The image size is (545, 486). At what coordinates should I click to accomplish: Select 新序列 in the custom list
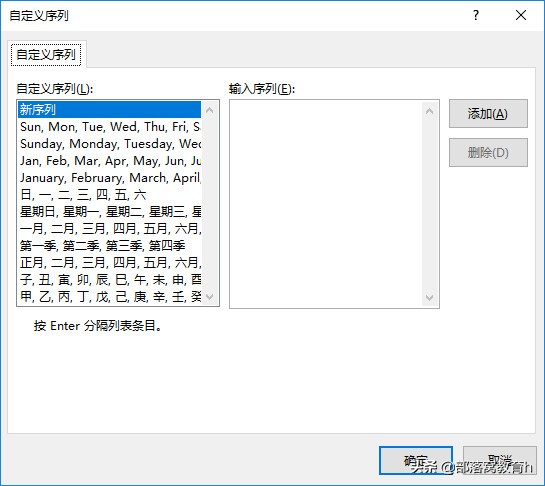tap(109, 110)
